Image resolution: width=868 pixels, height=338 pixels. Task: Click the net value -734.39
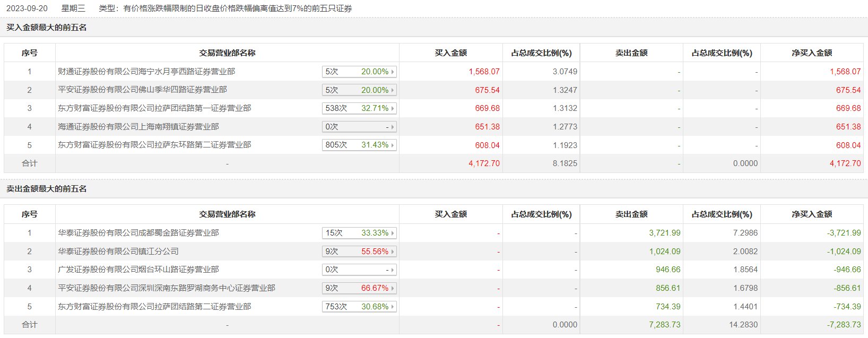[x=847, y=307]
